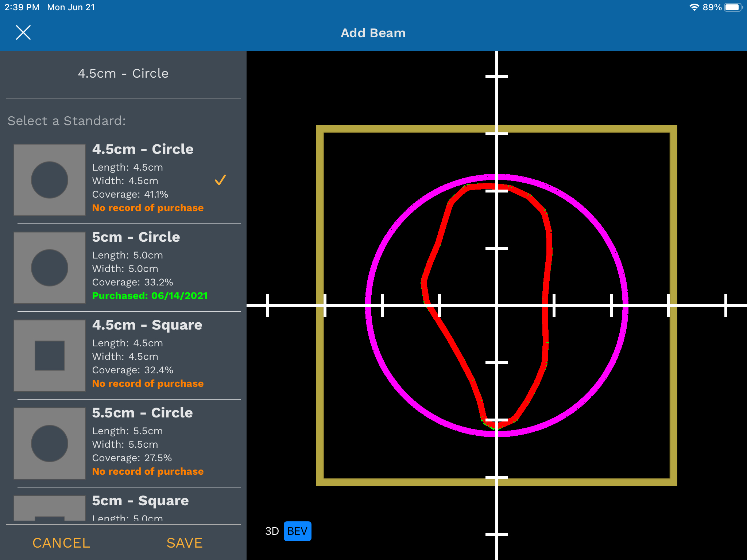
Task: Click the 4.5cm Circle applicator thumbnail
Action: click(50, 180)
